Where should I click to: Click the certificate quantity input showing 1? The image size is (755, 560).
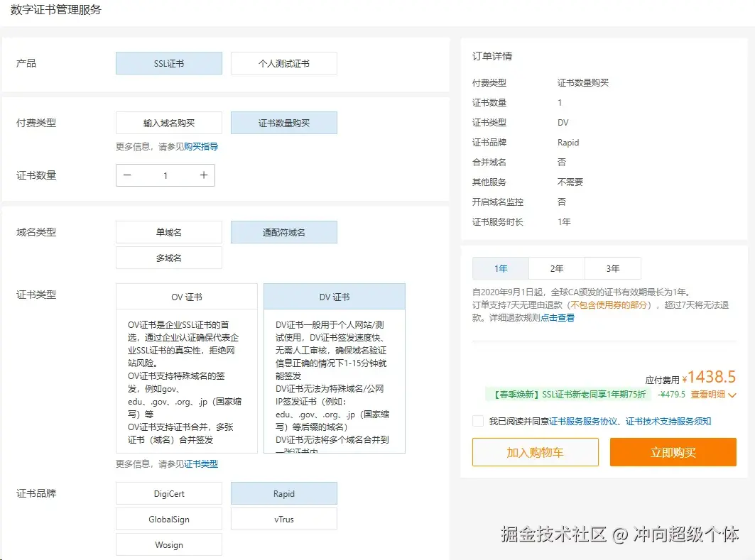tap(165, 175)
